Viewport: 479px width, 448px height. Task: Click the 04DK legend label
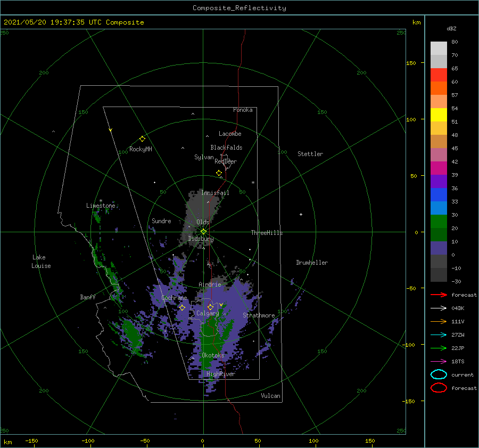(x=458, y=308)
